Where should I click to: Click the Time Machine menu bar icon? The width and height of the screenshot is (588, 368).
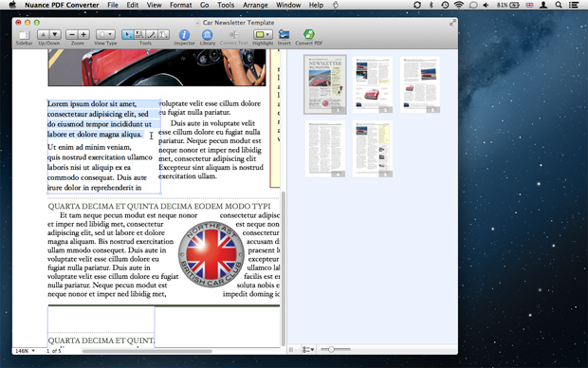445,5
